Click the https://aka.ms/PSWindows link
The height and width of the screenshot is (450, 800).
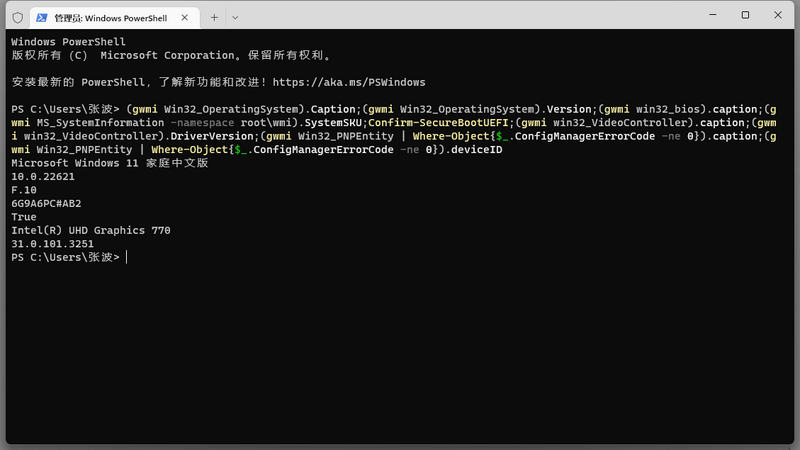pyautogui.click(x=349, y=82)
